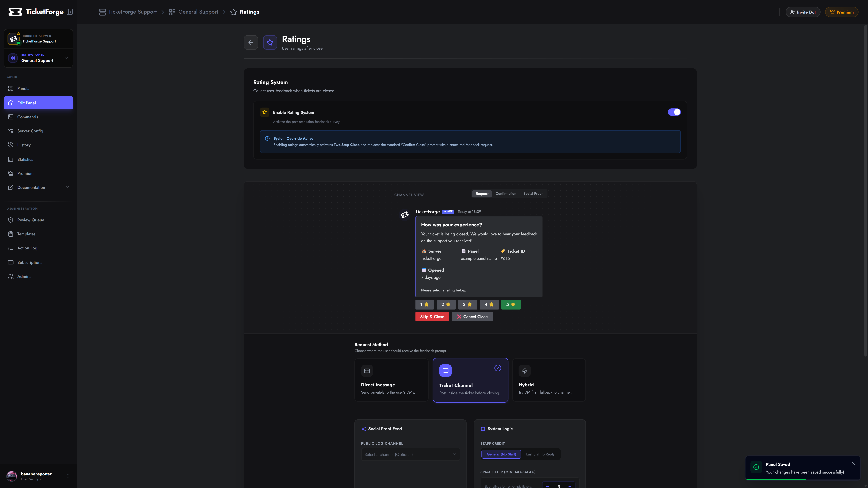Select Direct Message request method

pyautogui.click(x=391, y=380)
